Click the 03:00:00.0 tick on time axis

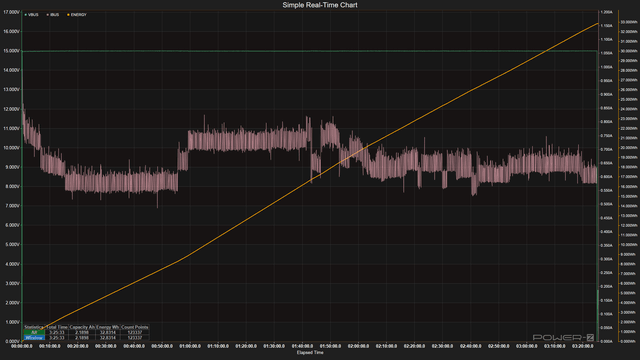point(527,346)
